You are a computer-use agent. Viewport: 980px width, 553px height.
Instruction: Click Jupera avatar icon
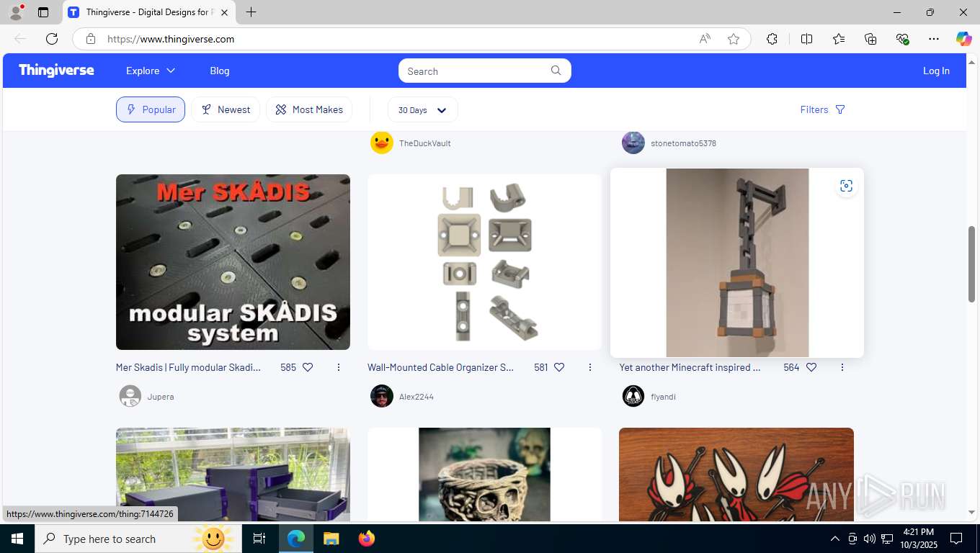pos(130,396)
